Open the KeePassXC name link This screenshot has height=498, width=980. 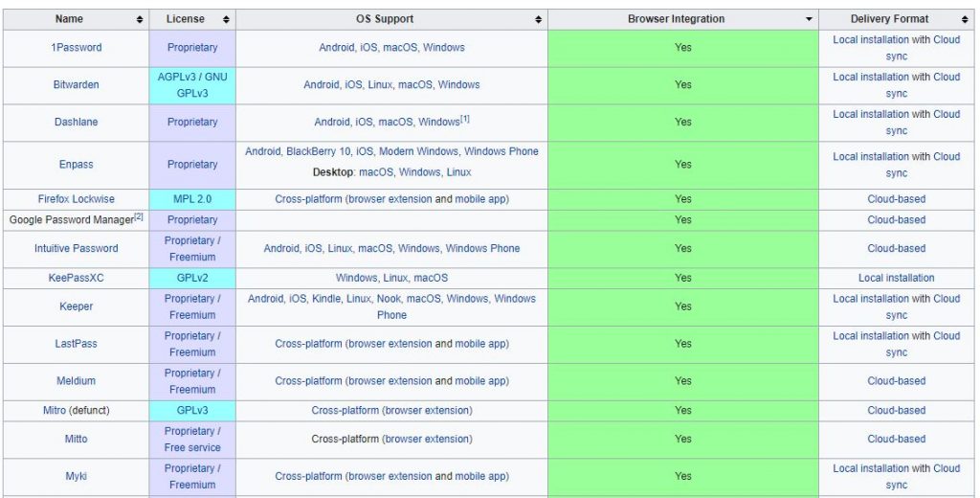pos(76,278)
